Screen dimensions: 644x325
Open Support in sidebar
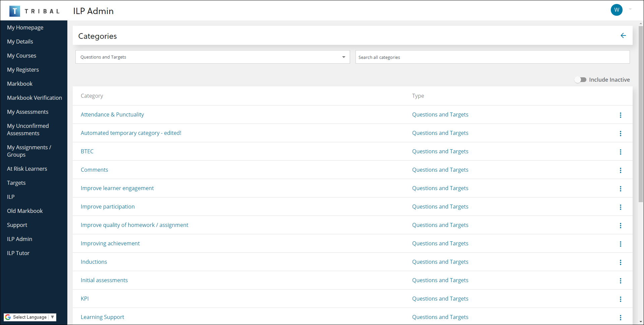[17, 225]
